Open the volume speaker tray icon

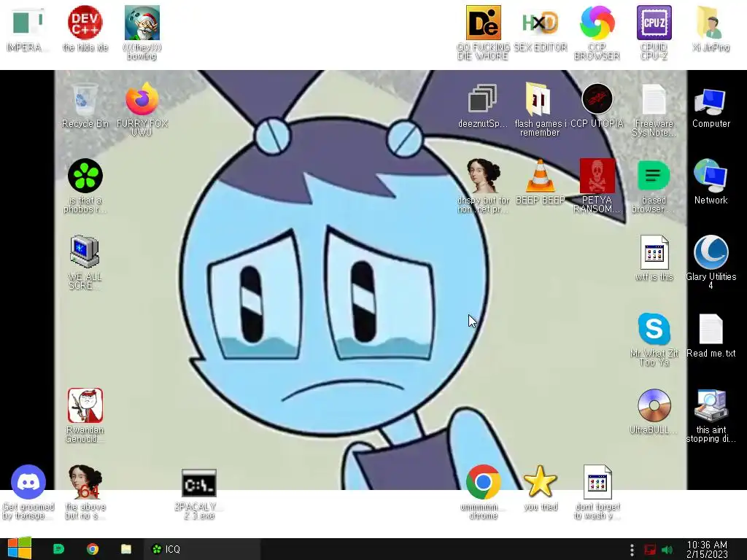pos(667,550)
